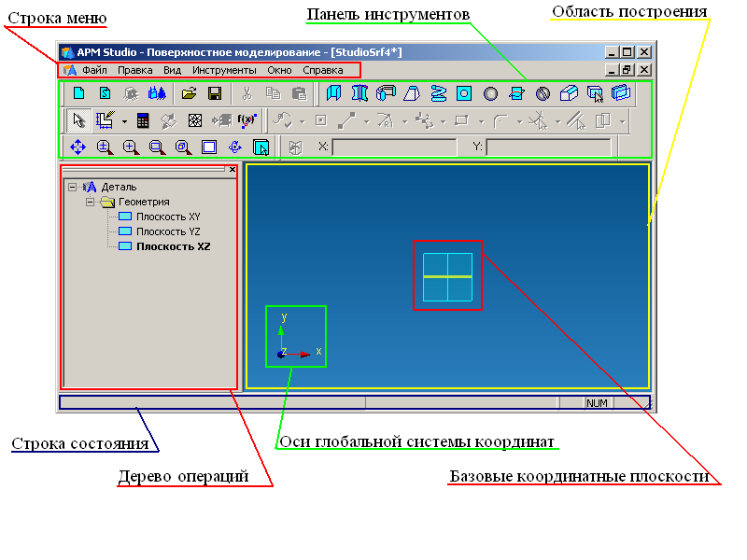This screenshot has width=747, height=560.
Task: Select the spiral helix tool icon
Action: point(438,92)
